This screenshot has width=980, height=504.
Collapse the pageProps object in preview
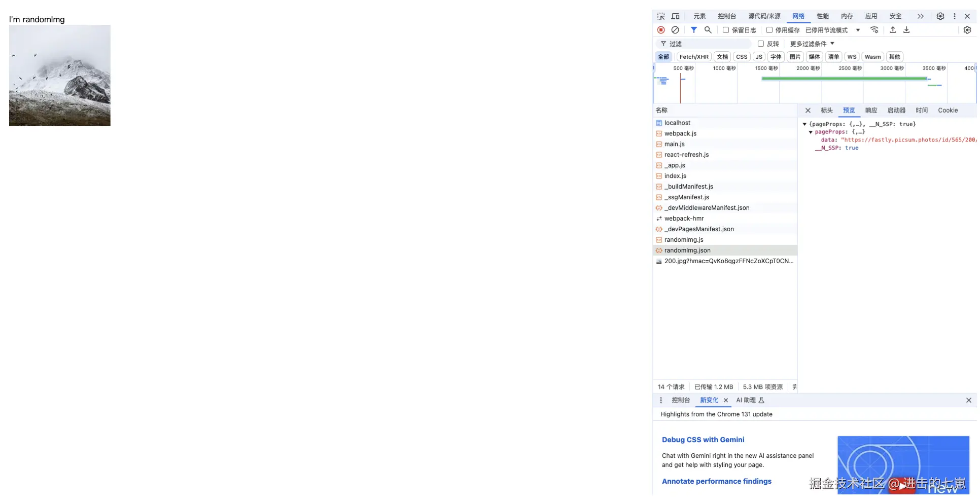811,132
